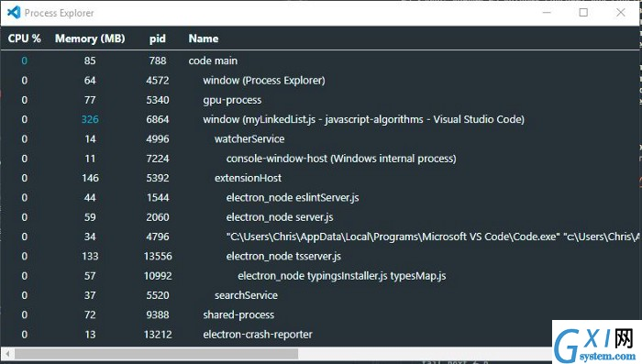
Task: Select the electron_node tsserver.js process
Action: (x=320, y=257)
